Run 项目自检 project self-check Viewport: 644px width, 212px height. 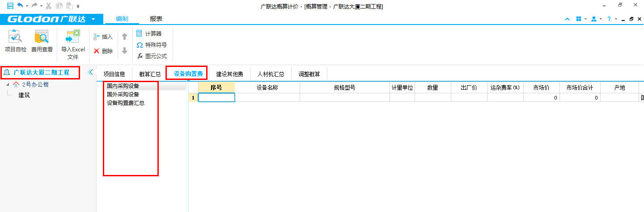(15, 42)
